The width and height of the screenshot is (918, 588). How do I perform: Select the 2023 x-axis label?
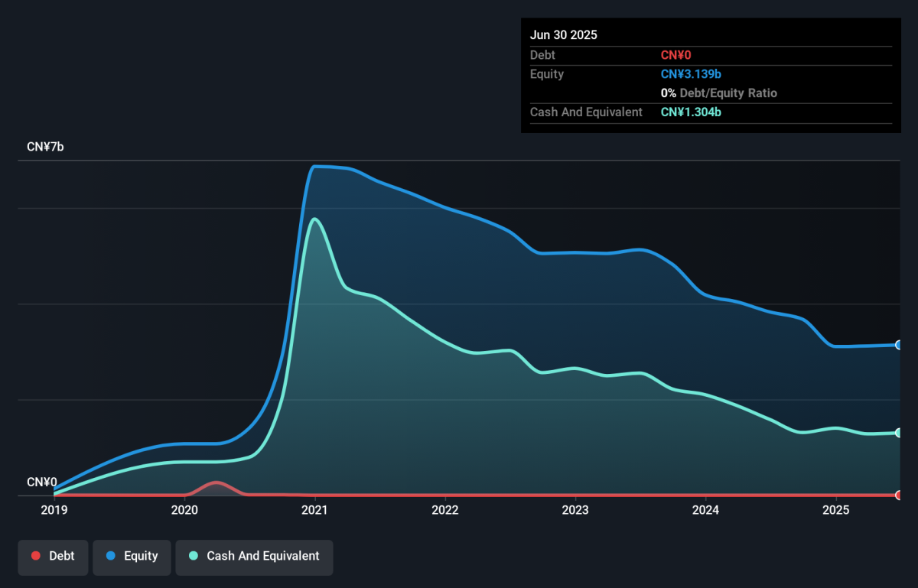[x=575, y=510]
